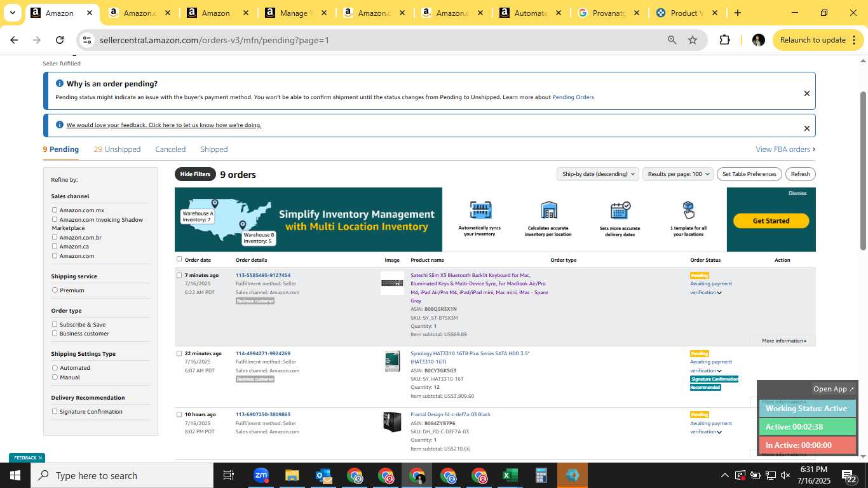Select order 113-5585495-9127454 checkbox
The width and height of the screenshot is (868, 488).
click(x=179, y=275)
